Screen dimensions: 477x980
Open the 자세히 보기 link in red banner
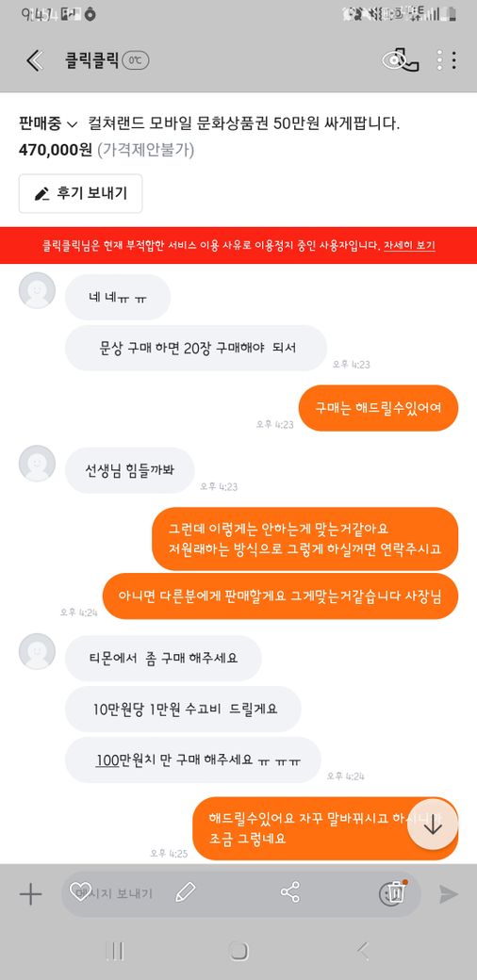point(409,246)
